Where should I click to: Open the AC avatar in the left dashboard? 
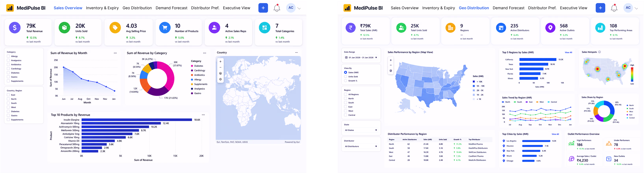click(291, 8)
